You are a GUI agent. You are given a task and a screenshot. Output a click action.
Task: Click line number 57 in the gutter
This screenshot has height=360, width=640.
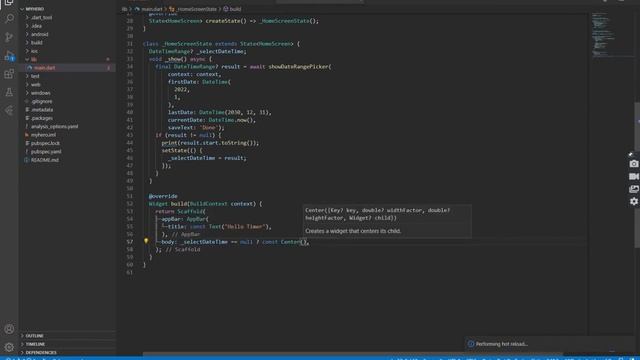click(x=130, y=242)
